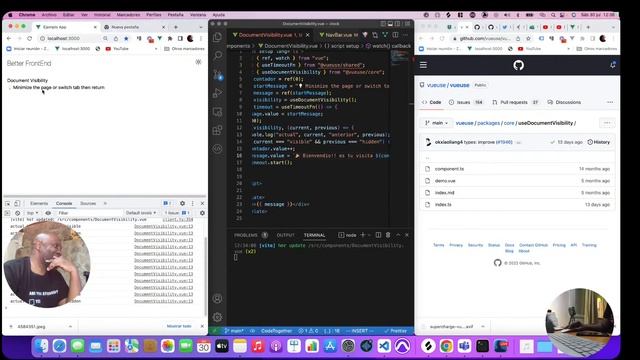Reload the localhost:3000 page

coord(29,38)
